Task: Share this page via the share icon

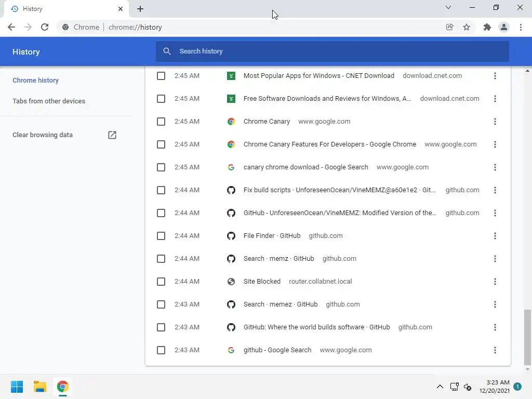Action: (x=449, y=27)
